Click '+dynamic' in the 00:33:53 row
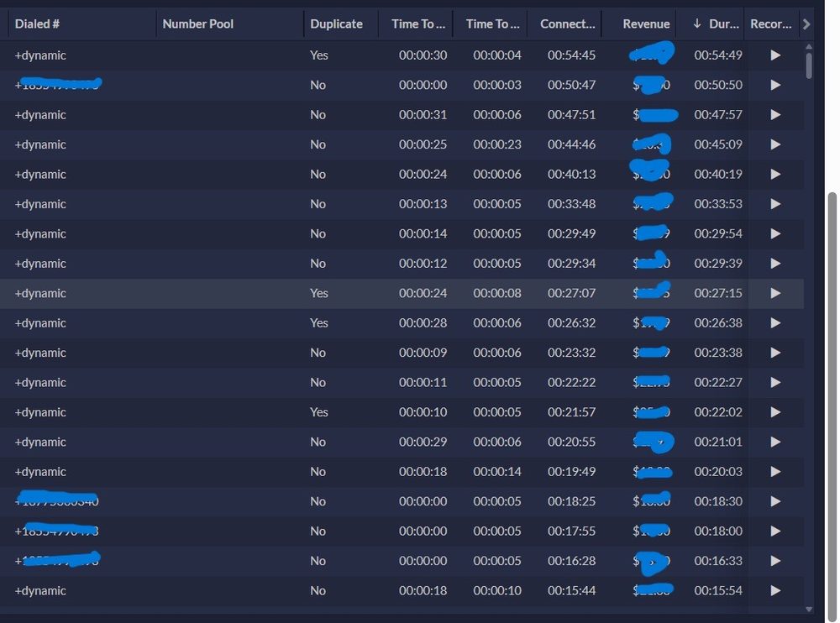Viewport: 840px width, 623px height. click(40, 204)
